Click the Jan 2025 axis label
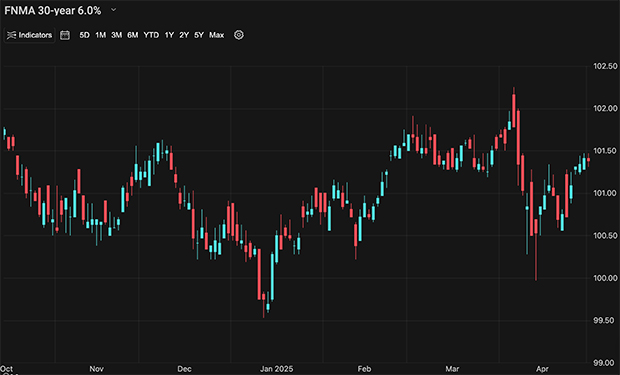The image size is (620, 375). coord(276,369)
